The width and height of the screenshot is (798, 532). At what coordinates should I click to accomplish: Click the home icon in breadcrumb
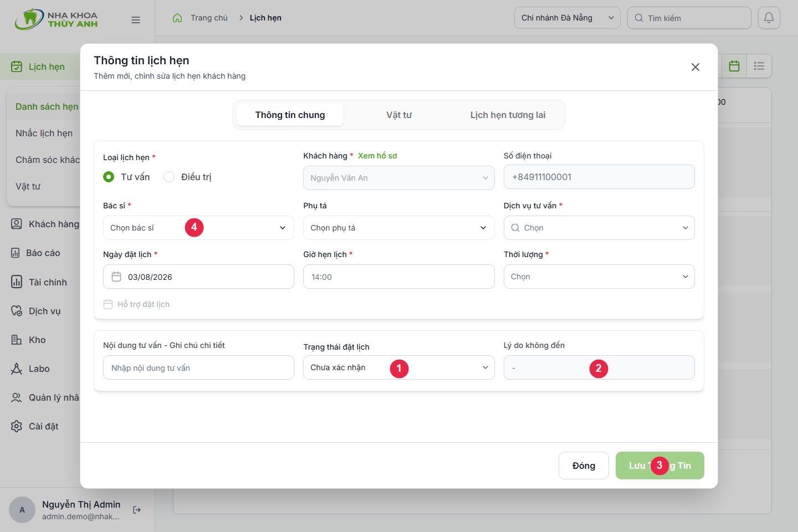(177, 18)
